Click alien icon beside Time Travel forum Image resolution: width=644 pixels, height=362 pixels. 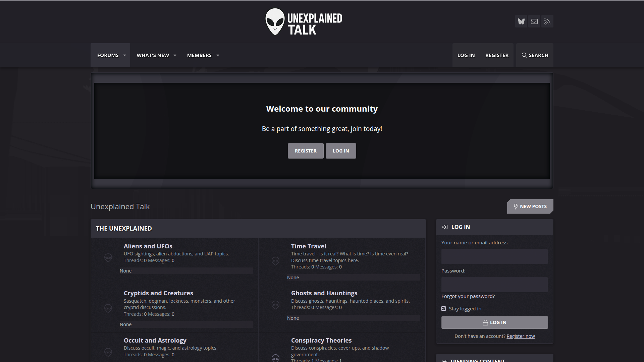pos(275,261)
